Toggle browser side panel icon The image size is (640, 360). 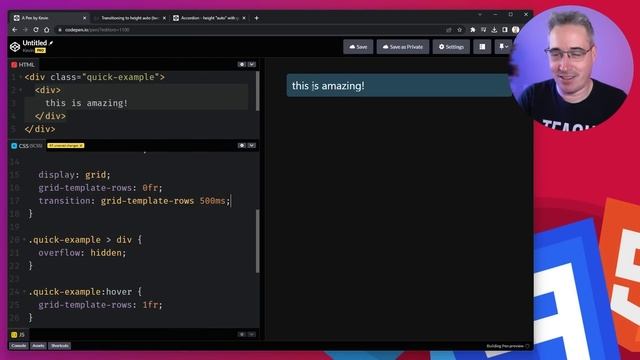click(505, 30)
